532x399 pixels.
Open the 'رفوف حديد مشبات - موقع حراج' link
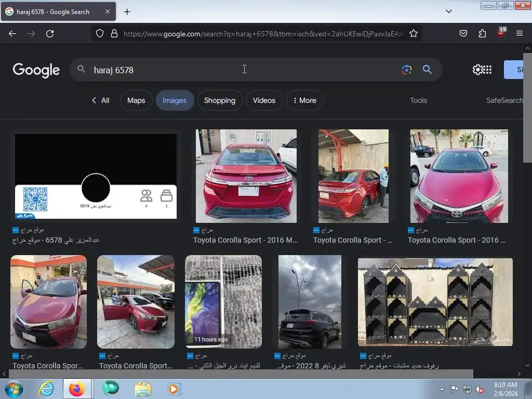(400, 366)
